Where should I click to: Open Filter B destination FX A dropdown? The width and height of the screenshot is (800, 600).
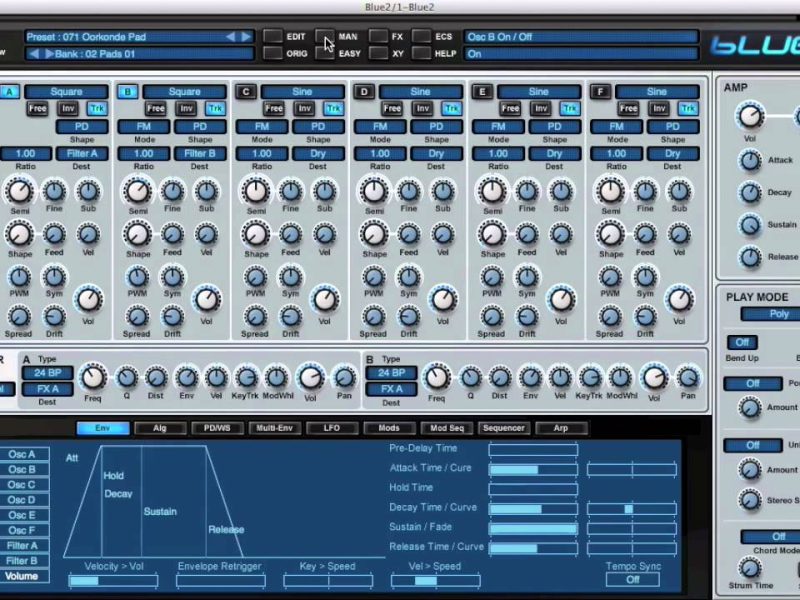click(x=391, y=389)
